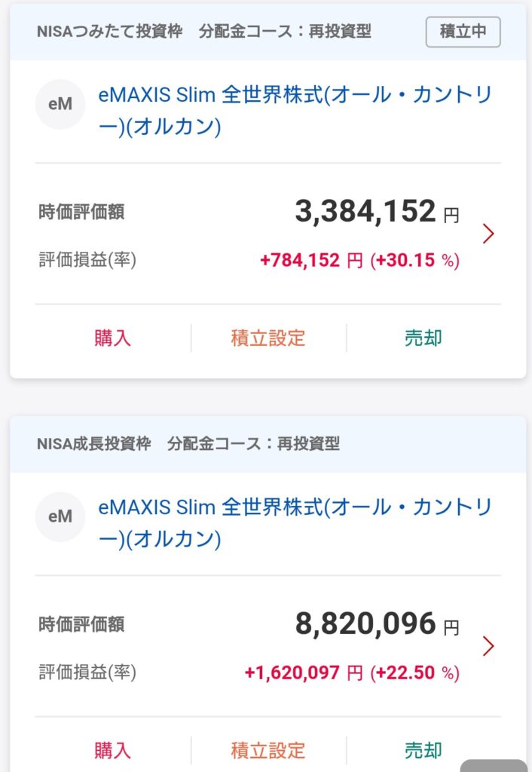Tap the 売却 icon button in the top card
This screenshot has width=532, height=772.
(x=422, y=339)
